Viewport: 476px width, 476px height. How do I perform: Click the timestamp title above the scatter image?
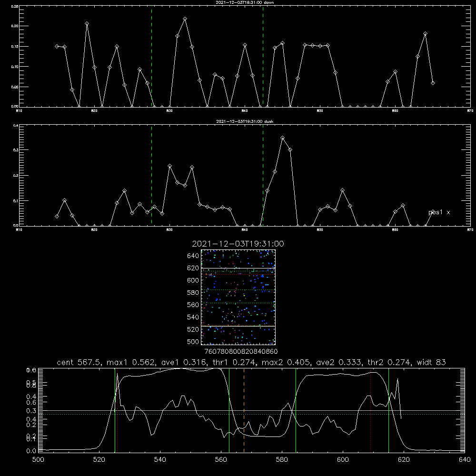click(238, 244)
